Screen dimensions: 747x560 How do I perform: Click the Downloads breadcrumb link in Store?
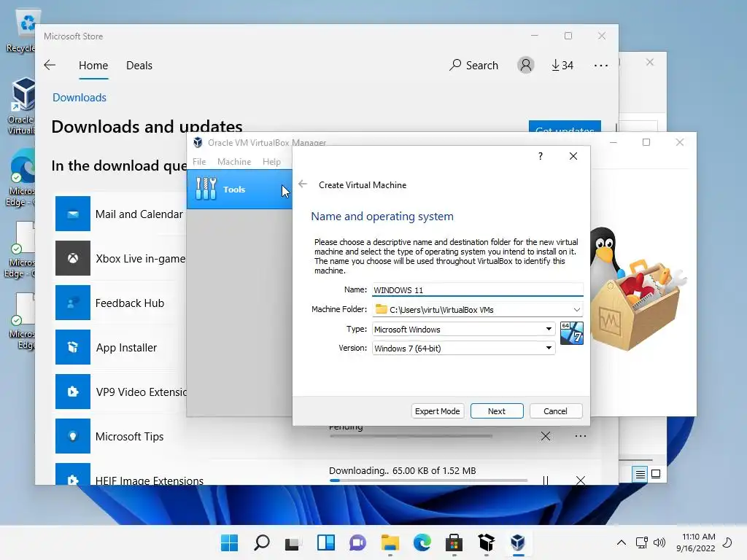point(80,97)
